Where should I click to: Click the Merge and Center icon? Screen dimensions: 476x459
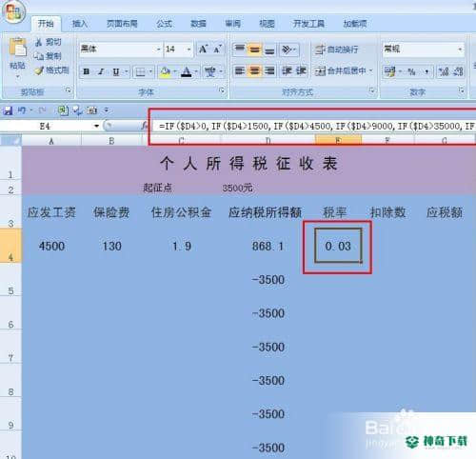[320, 71]
